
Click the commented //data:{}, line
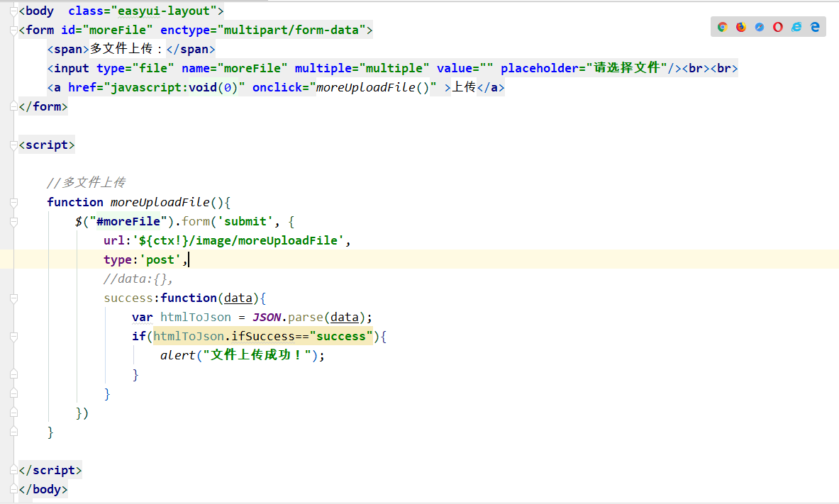(138, 279)
